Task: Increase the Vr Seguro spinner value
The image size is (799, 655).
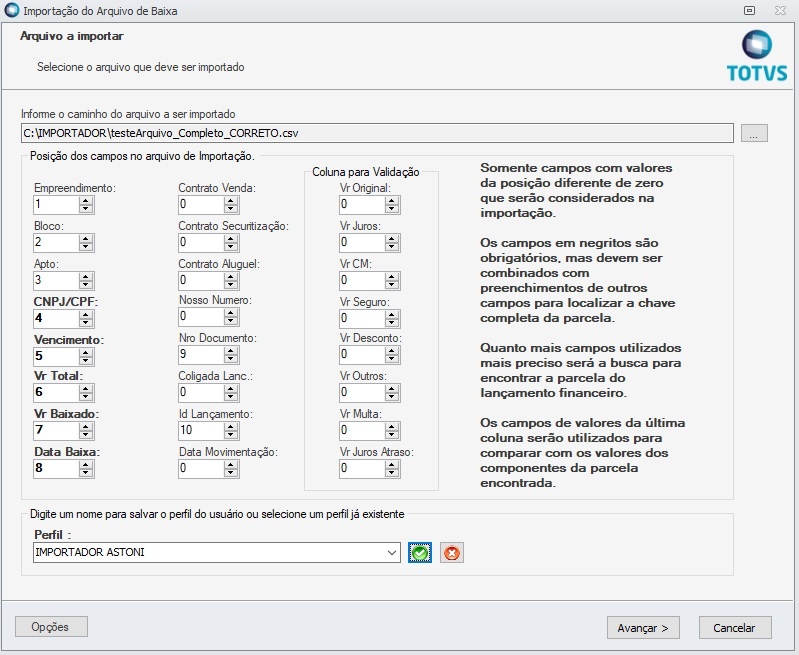Action: [392, 315]
